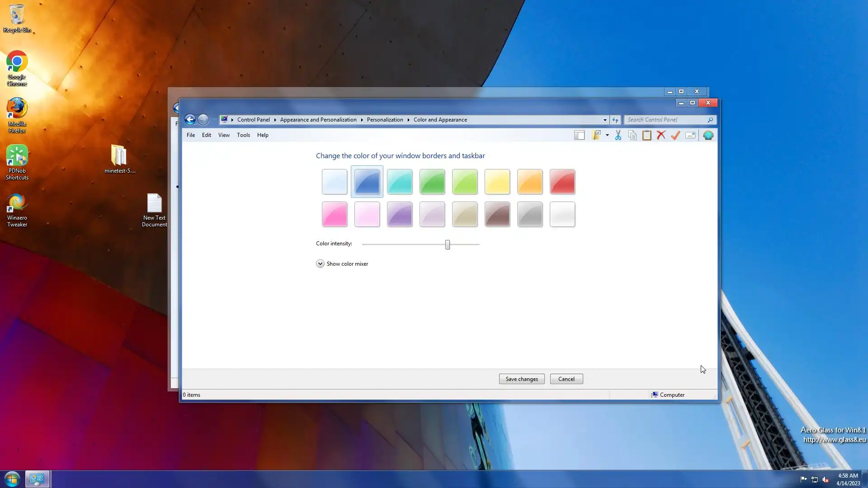Screen dimensions: 868x488
Task: Click the Color intensity slider handle
Action: tap(448, 244)
